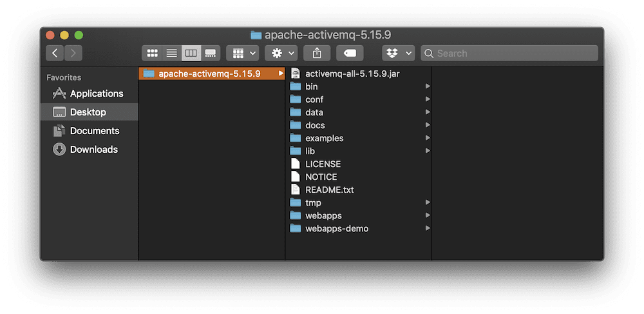
Task: Select the README.txt file
Action: coord(358,190)
